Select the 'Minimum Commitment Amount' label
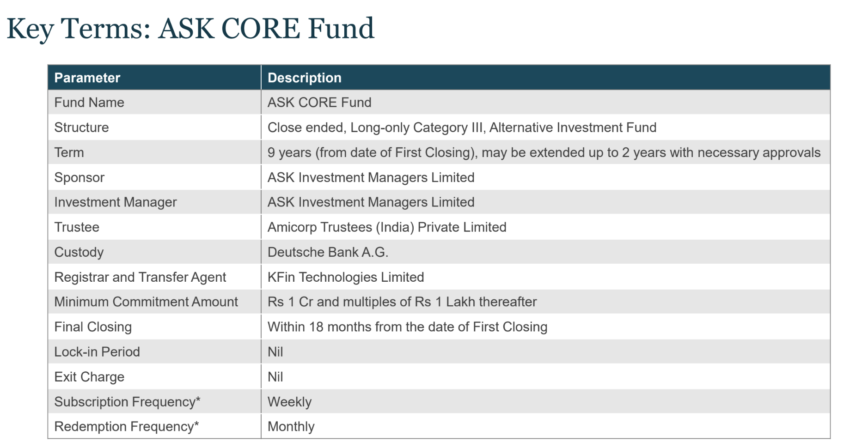Image resolution: width=868 pixels, height=448 pixels. click(x=146, y=302)
